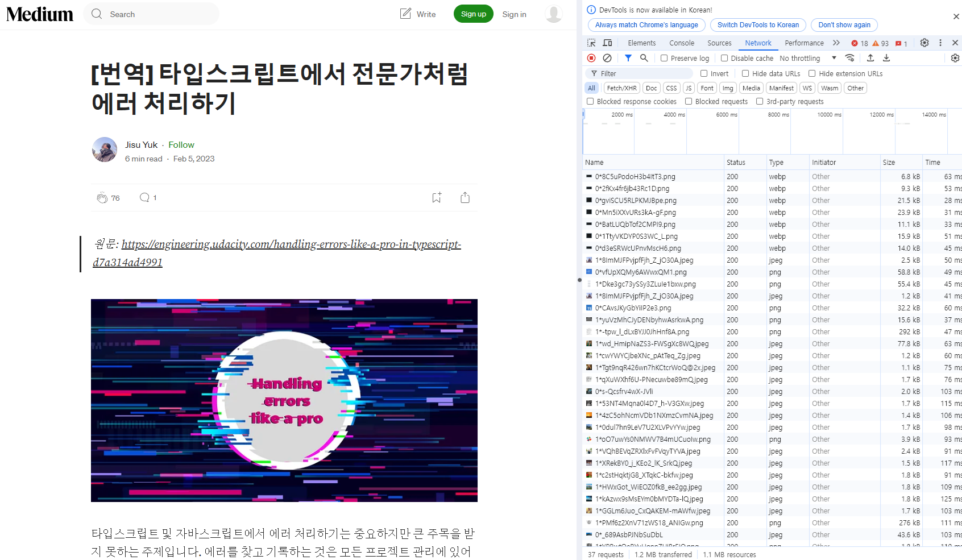Screen dimensions: 962x560
Task: Switch to the Console tab
Action: 682,43
